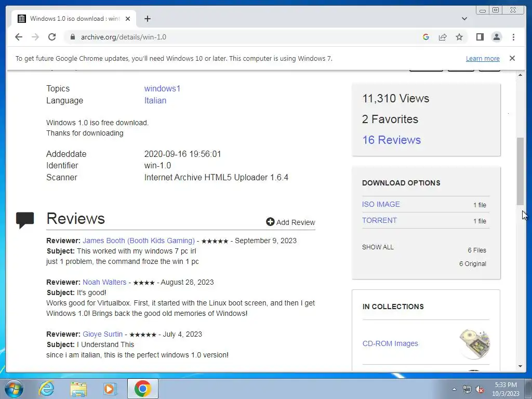Expand the tab search chevron
Screen dimensions: 532x399
pyautogui.click(x=464, y=19)
